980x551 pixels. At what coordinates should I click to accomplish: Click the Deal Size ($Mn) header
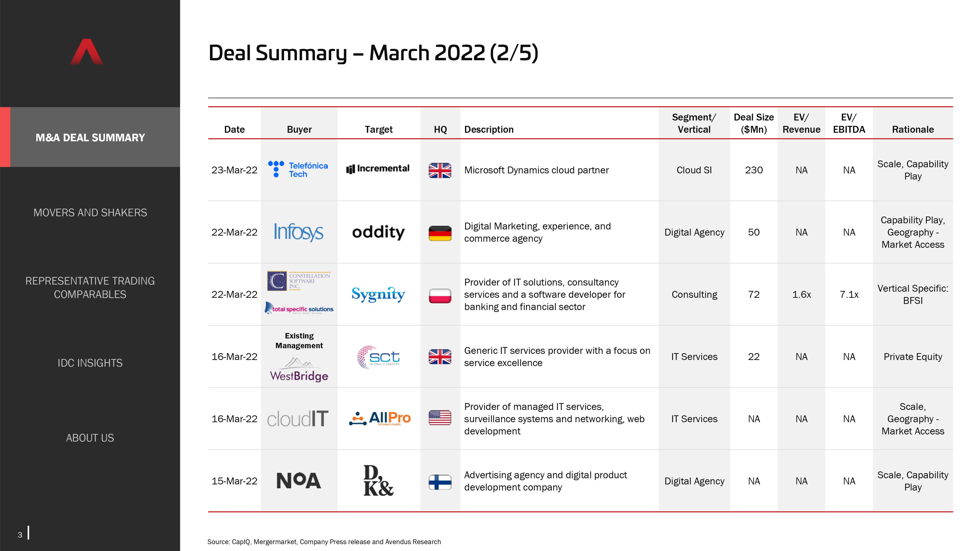(x=754, y=123)
